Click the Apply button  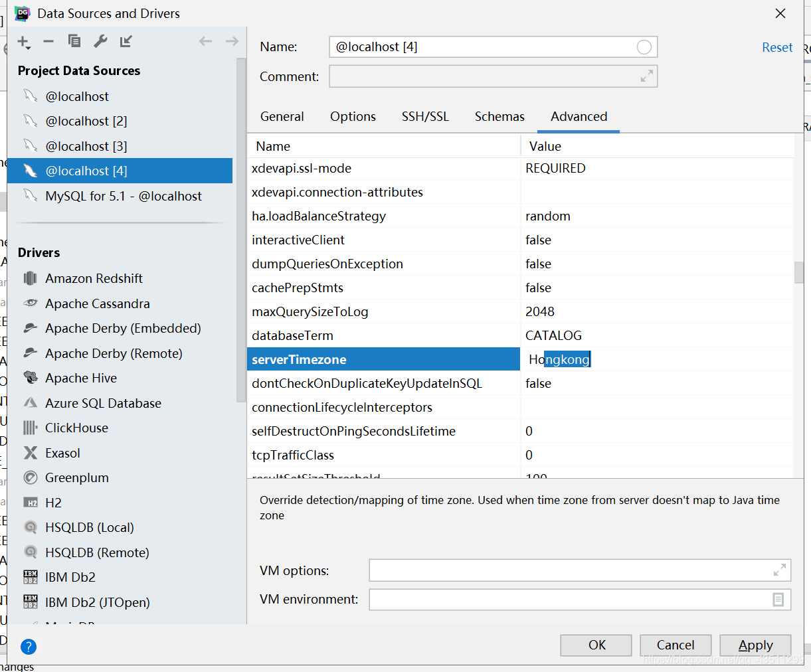tap(755, 645)
